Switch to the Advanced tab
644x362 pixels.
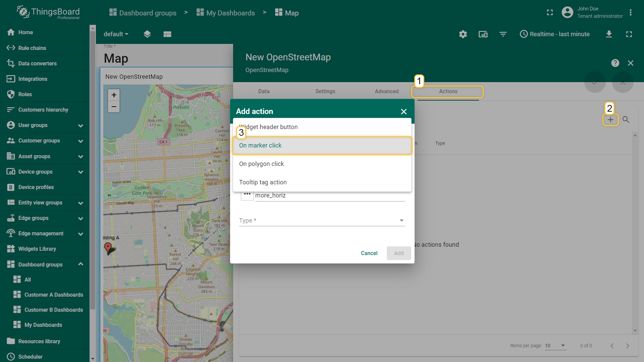(387, 91)
